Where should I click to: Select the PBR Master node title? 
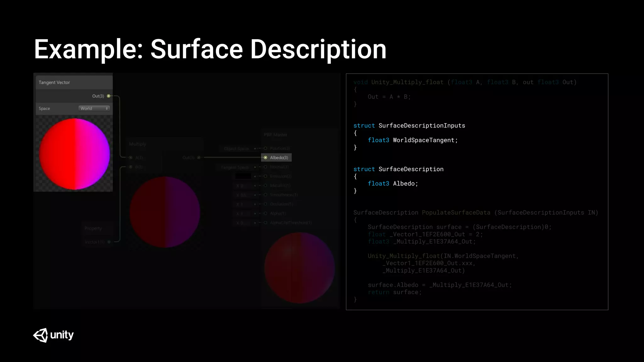275,134
